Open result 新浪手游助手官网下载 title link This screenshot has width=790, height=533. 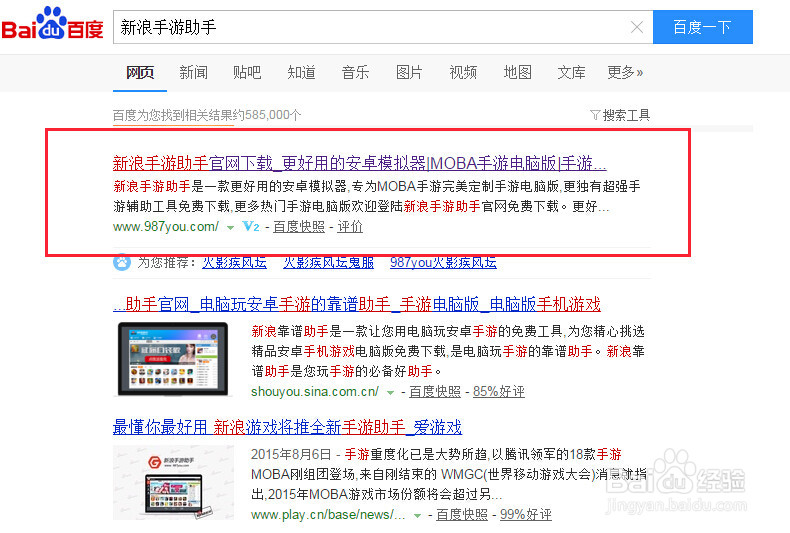point(359,163)
